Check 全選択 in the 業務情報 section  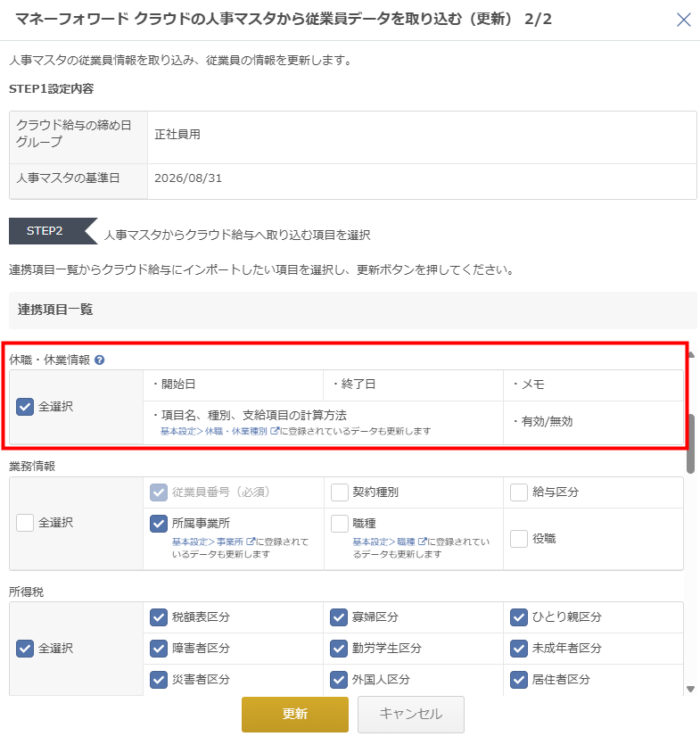click(x=25, y=523)
